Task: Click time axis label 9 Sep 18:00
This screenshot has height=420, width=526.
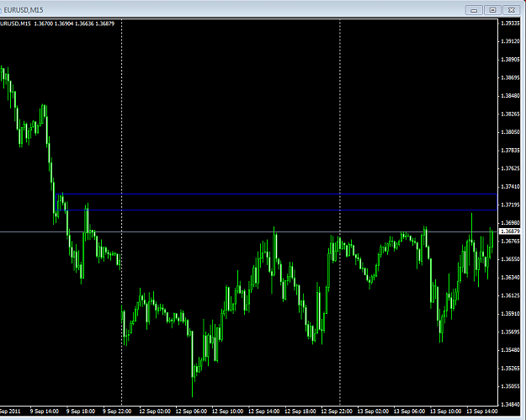Action: [x=81, y=411]
